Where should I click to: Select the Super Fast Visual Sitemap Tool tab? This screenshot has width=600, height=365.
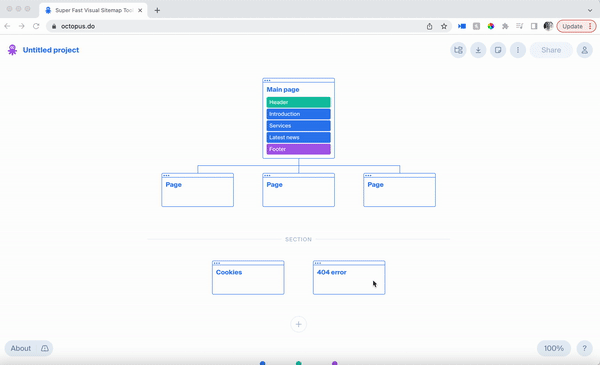(x=93, y=10)
